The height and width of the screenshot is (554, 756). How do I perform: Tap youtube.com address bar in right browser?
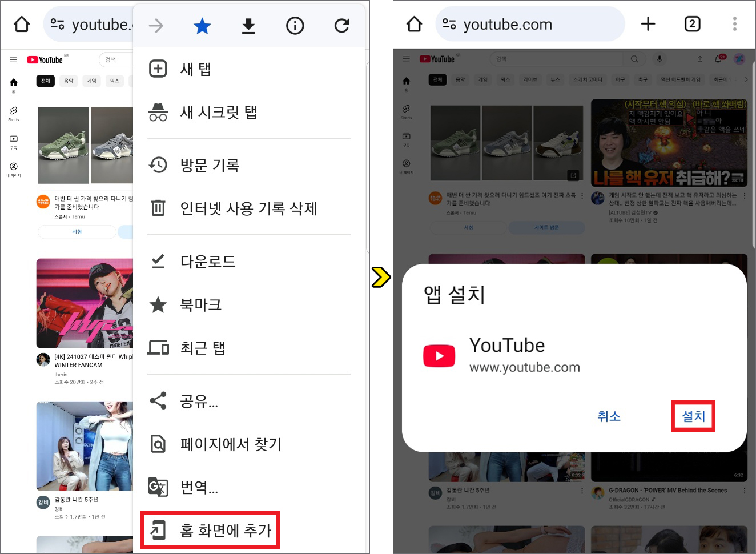530,24
